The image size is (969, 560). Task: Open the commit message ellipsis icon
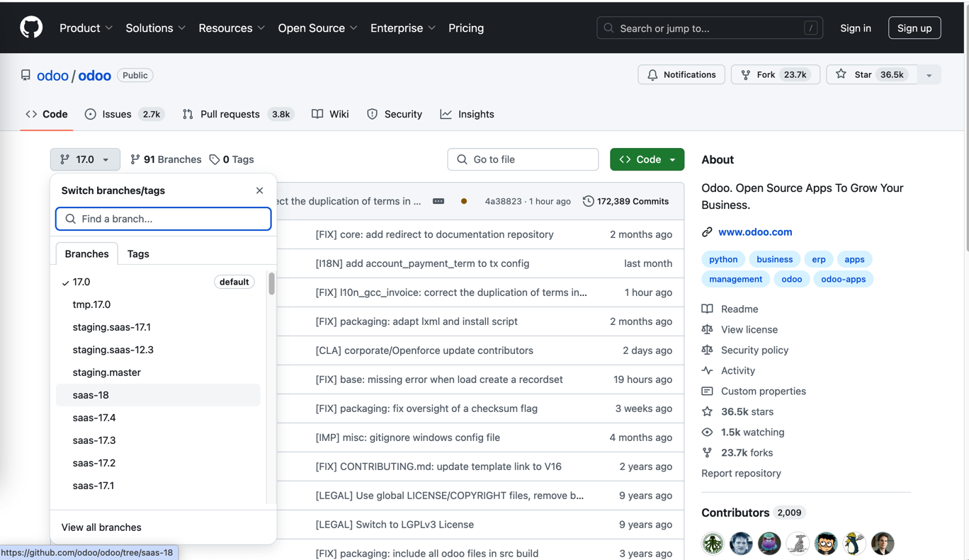(438, 201)
